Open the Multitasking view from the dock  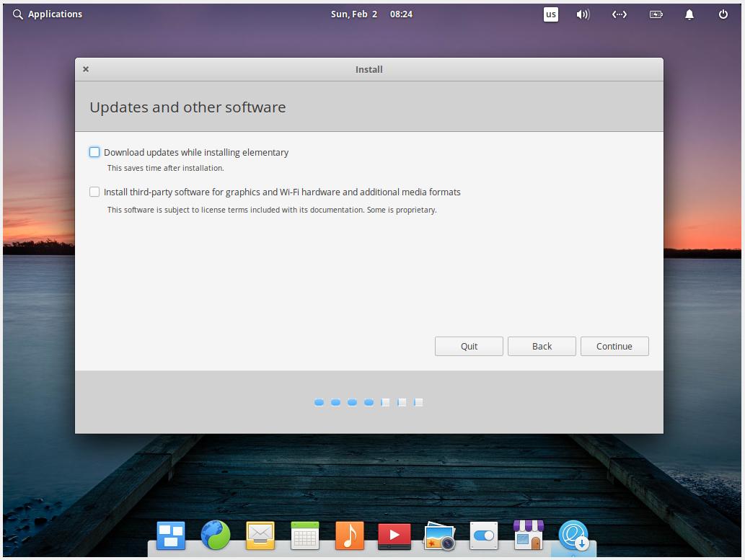pos(171,535)
